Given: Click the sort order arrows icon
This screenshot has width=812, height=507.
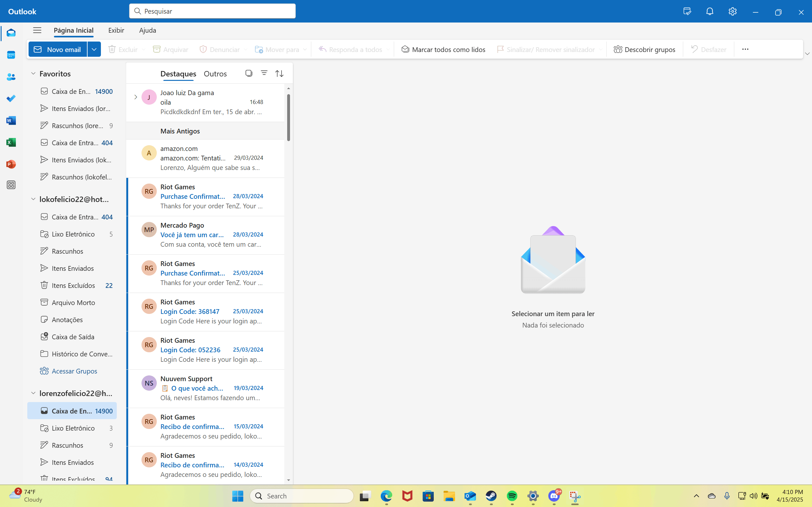Looking at the screenshot, I should coord(279,74).
